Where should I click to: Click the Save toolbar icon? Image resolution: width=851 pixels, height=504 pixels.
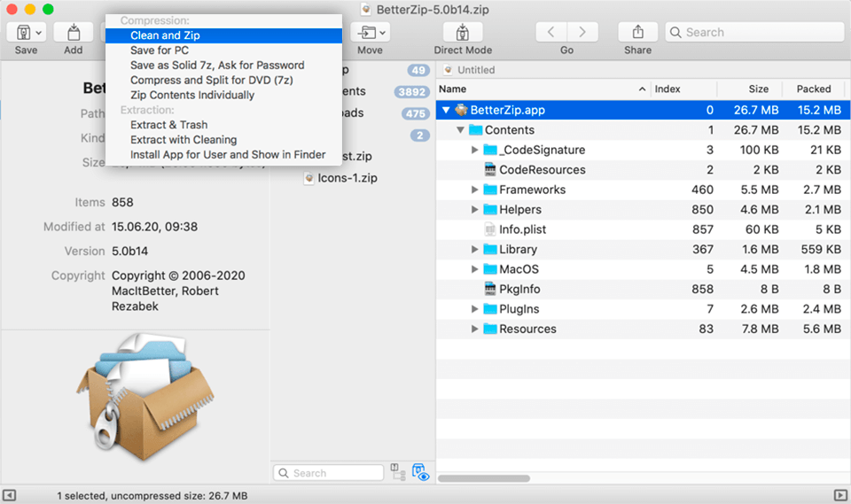[20, 33]
